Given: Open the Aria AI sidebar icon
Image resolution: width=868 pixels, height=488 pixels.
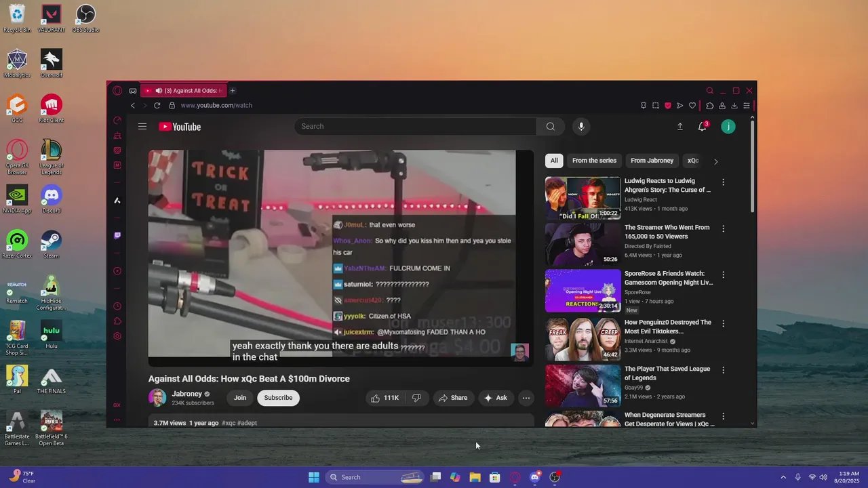Looking at the screenshot, I should 117,201.
